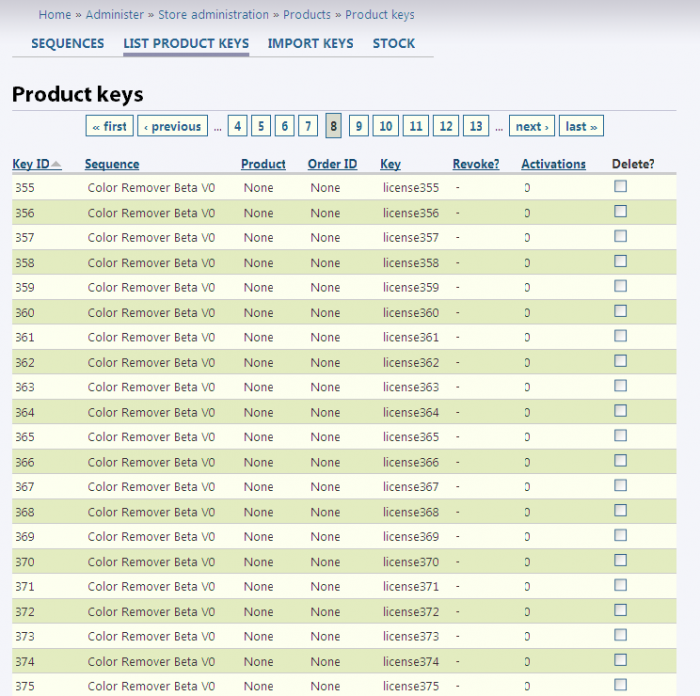
Task: Check Delete box for key 355
Action: click(x=621, y=186)
